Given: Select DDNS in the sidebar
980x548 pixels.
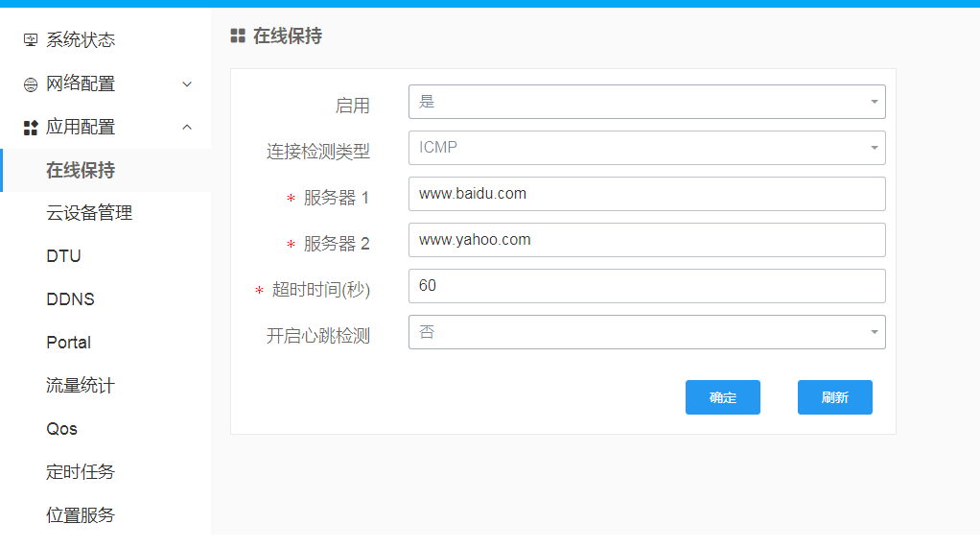Looking at the screenshot, I should tap(70, 299).
